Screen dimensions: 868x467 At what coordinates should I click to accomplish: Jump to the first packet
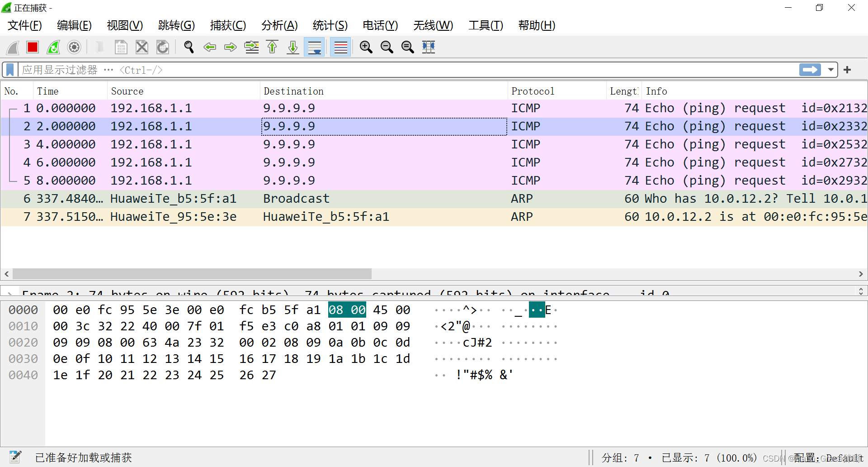point(272,47)
